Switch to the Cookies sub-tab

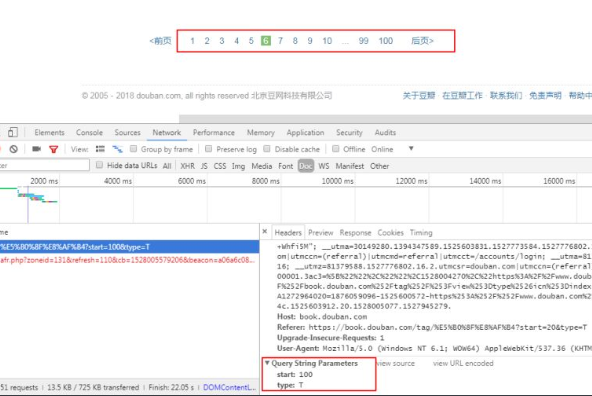pos(390,233)
